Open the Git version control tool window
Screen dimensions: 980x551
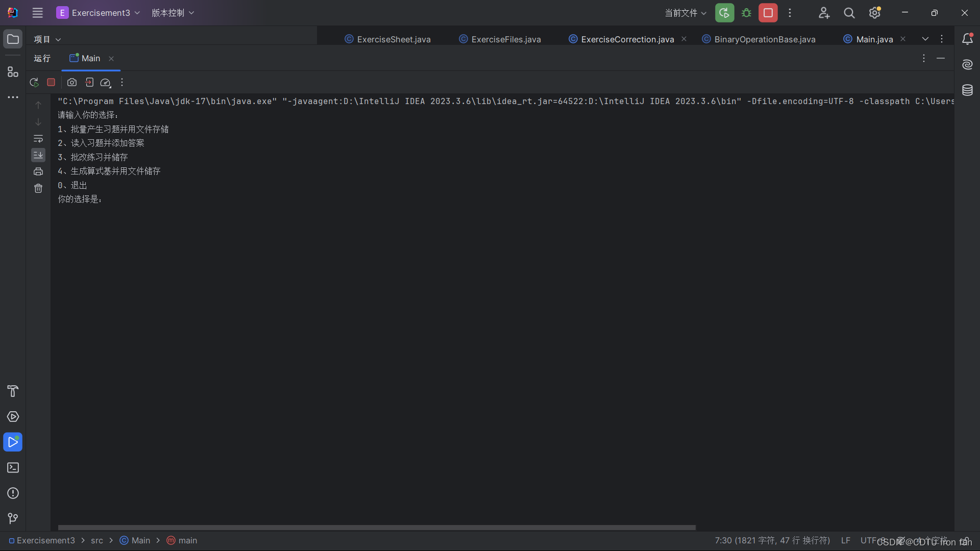tap(13, 518)
